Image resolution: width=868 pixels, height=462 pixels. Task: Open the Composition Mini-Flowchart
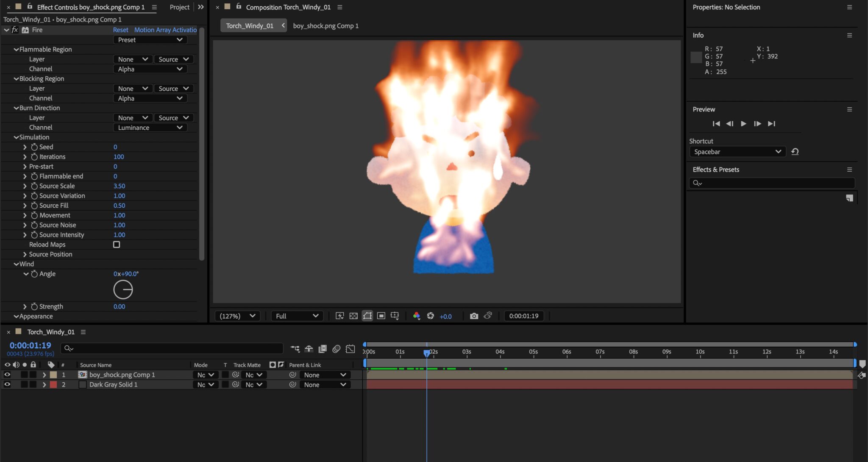click(x=295, y=348)
